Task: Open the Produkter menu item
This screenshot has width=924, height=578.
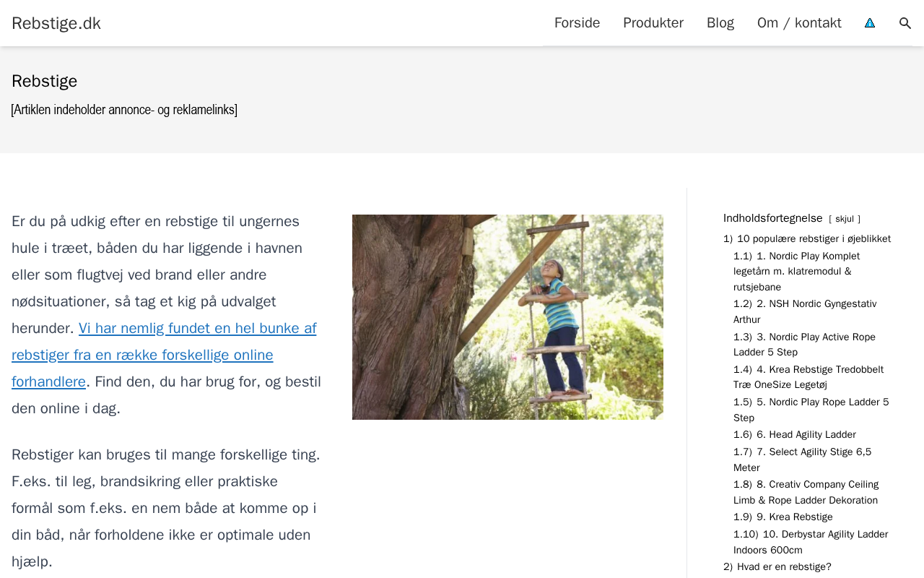Action: click(653, 23)
